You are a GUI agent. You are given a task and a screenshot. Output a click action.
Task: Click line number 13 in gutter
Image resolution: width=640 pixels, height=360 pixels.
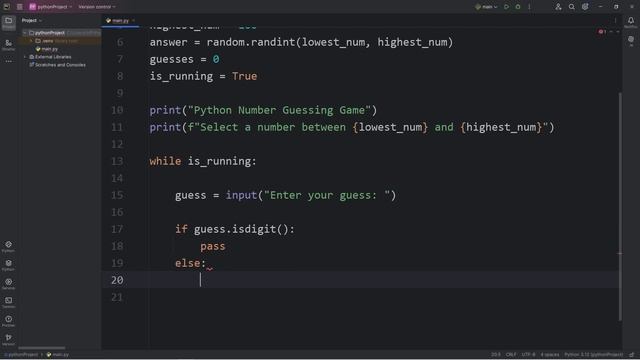pyautogui.click(x=117, y=161)
